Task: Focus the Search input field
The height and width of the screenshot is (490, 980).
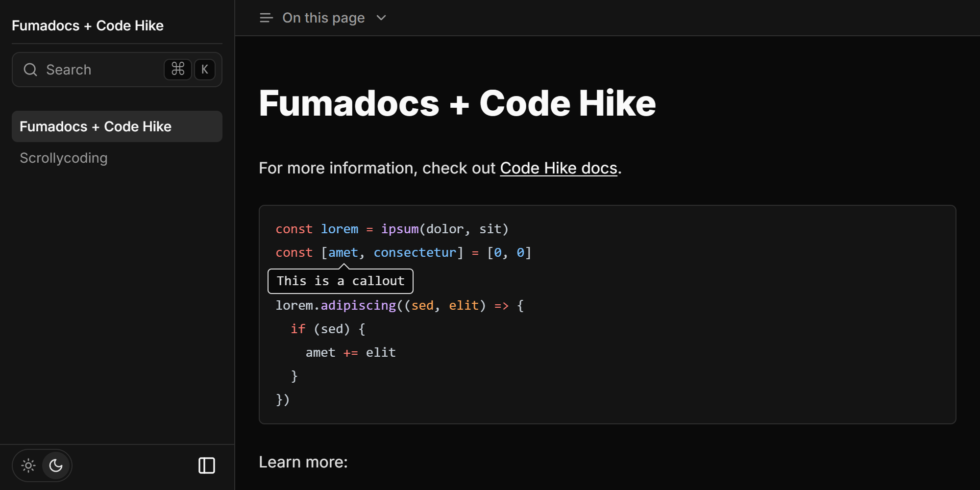Action: pyautogui.click(x=98, y=70)
